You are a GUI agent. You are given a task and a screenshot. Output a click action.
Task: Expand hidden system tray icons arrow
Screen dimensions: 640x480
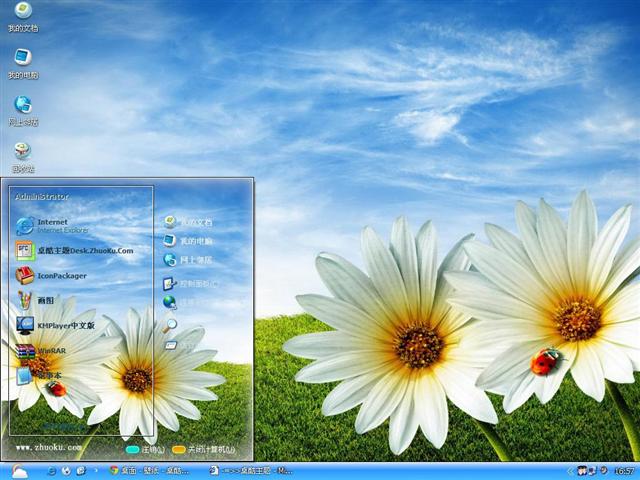(x=571, y=471)
